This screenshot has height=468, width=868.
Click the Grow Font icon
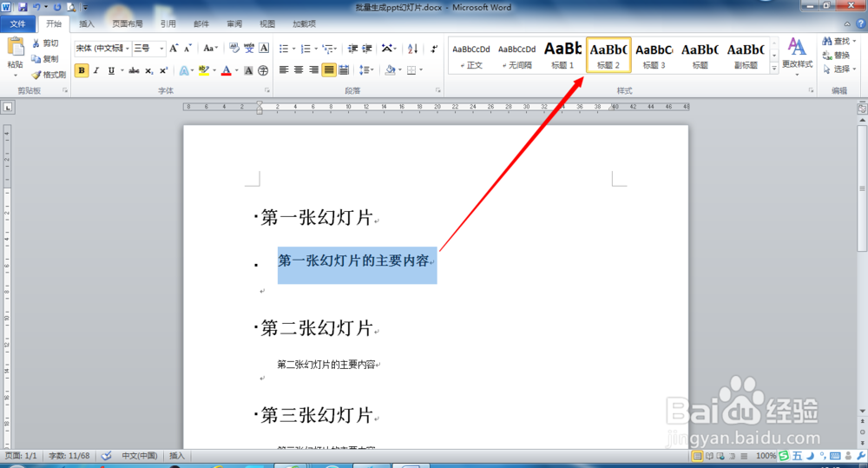tap(174, 48)
